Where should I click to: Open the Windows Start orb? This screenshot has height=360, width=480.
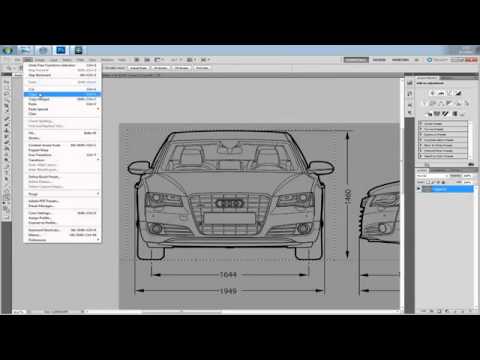[8, 51]
